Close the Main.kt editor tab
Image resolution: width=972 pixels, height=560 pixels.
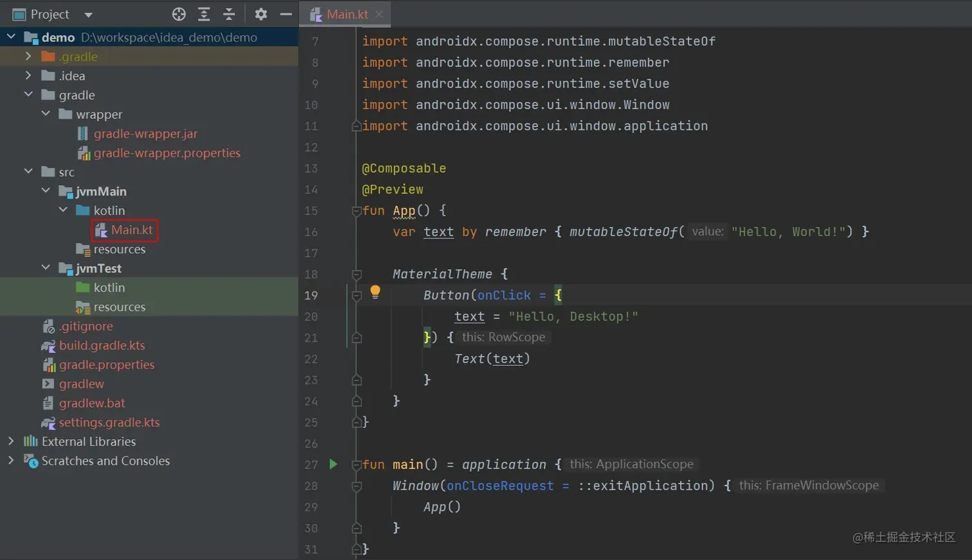coord(379,14)
